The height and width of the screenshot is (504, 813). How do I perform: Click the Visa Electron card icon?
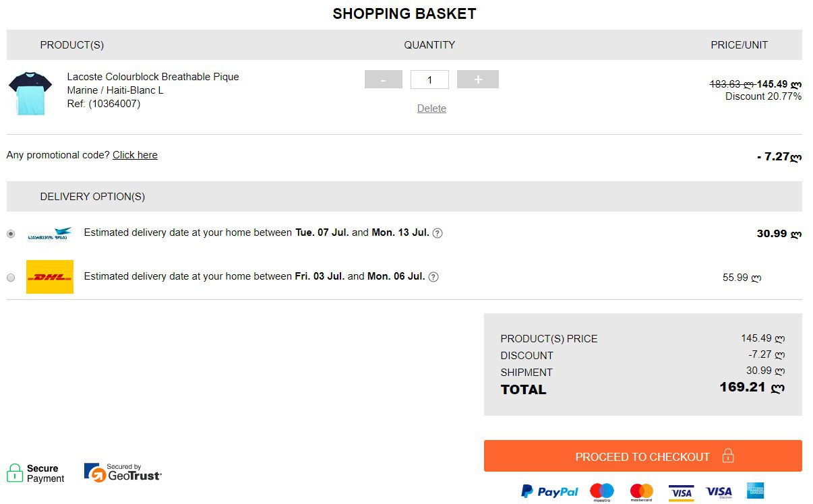(719, 492)
